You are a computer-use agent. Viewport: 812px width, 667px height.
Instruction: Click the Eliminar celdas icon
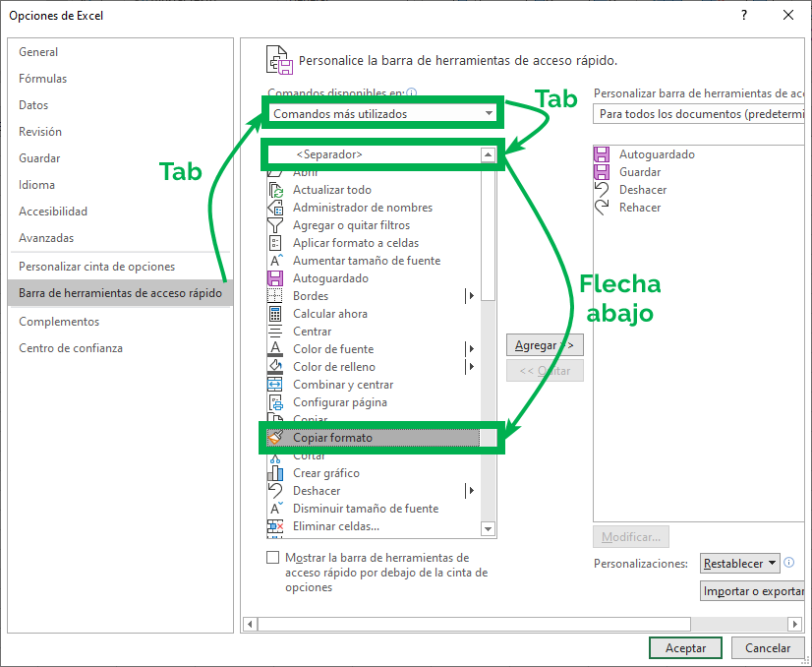tap(275, 526)
